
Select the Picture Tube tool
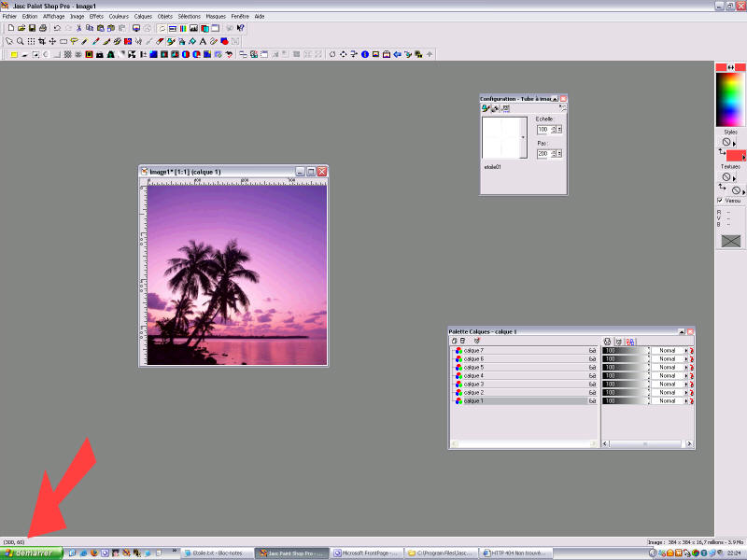click(x=171, y=41)
